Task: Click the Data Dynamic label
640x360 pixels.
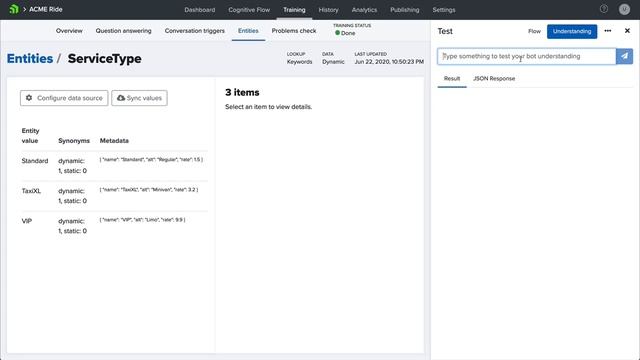Action: coord(333,58)
